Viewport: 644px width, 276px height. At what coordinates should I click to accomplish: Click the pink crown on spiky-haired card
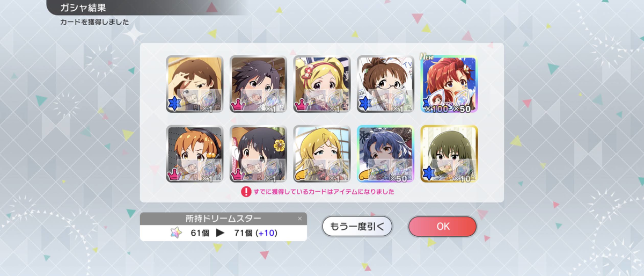[238, 104]
